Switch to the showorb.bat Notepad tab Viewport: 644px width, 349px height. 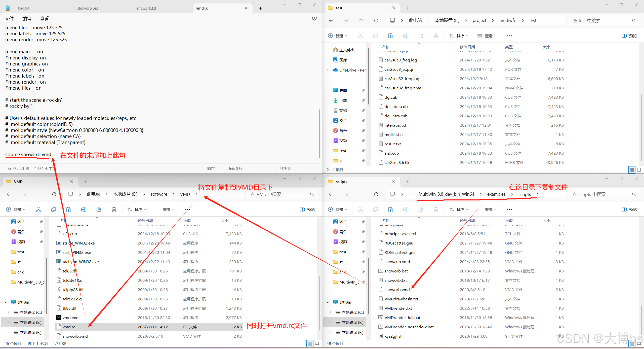click(88, 8)
